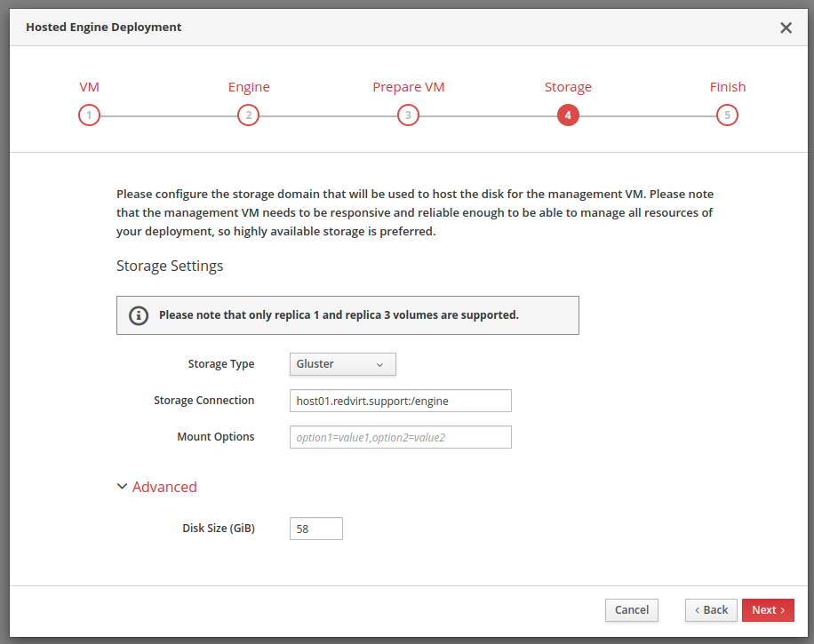Collapse the Advanced section chevron
This screenshot has height=644, width=814.
pos(123,487)
